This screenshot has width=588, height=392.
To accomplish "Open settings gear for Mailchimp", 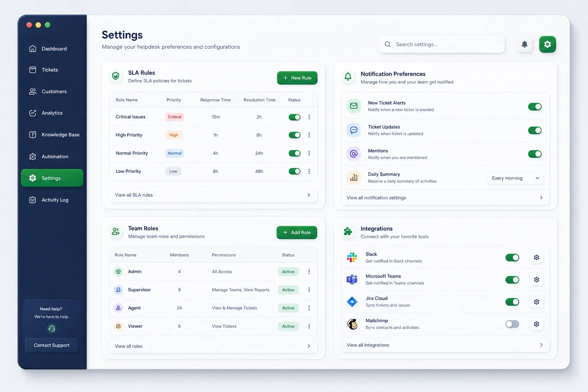I will click(x=536, y=324).
